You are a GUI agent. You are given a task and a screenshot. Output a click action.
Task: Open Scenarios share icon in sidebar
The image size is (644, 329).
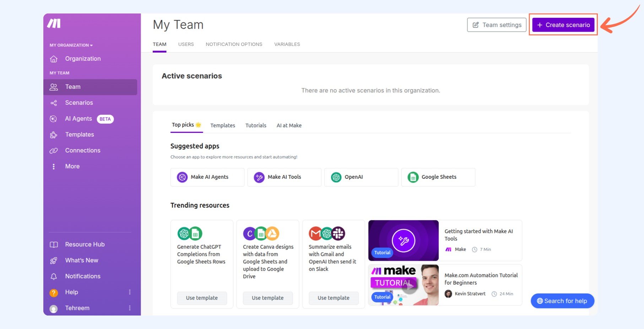[54, 103]
